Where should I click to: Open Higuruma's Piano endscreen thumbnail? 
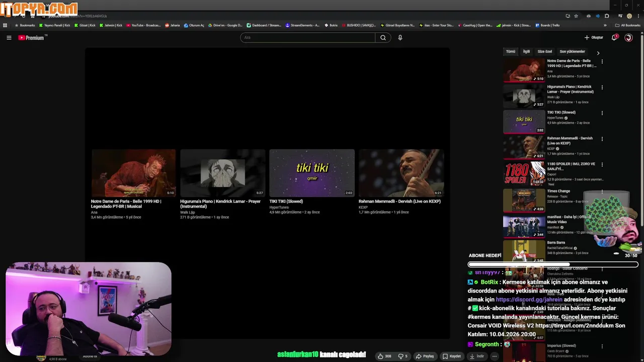point(222,173)
